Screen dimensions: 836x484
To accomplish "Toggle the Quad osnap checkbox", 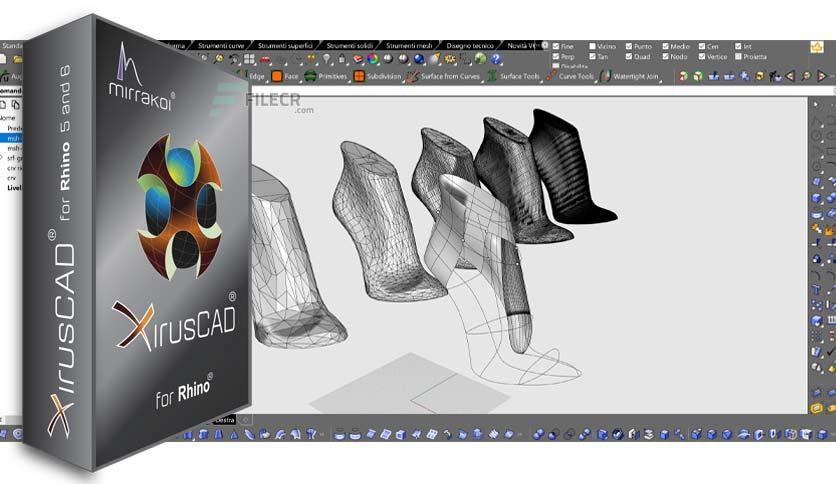I will click(629, 57).
